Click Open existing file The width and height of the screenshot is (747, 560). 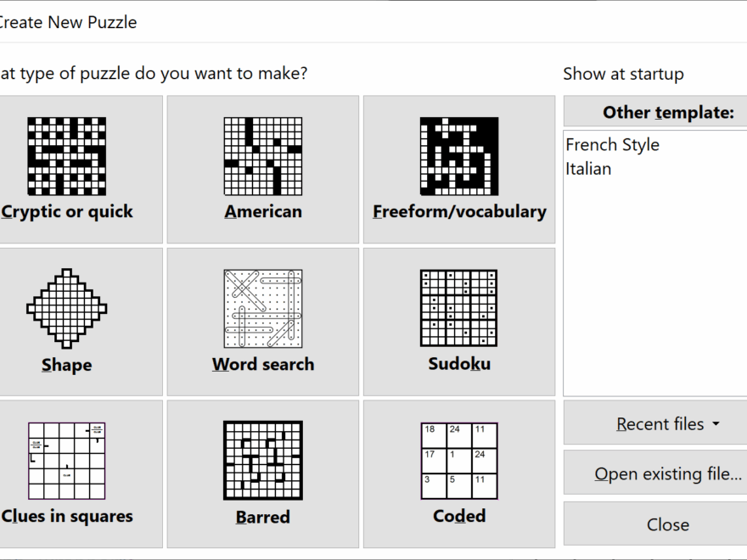654,473
